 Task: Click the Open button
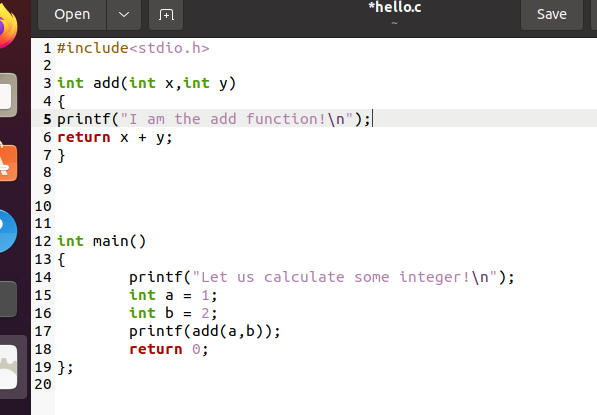point(72,14)
